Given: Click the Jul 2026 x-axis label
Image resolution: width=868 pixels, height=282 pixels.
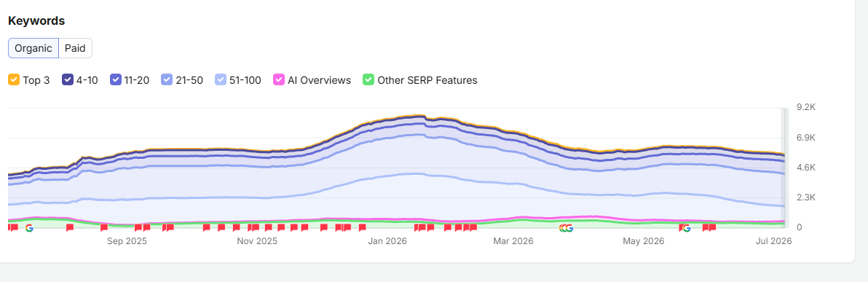Looking at the screenshot, I should click(x=773, y=241).
